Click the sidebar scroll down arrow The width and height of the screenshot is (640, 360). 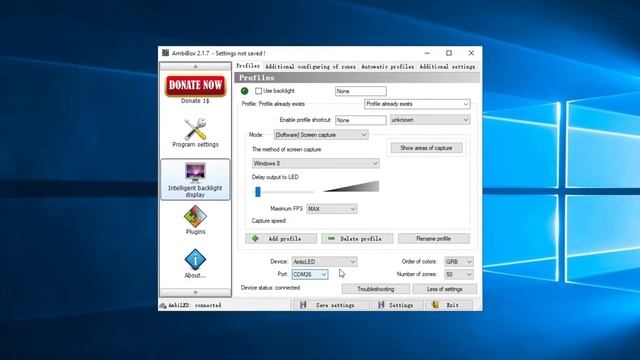(196, 293)
